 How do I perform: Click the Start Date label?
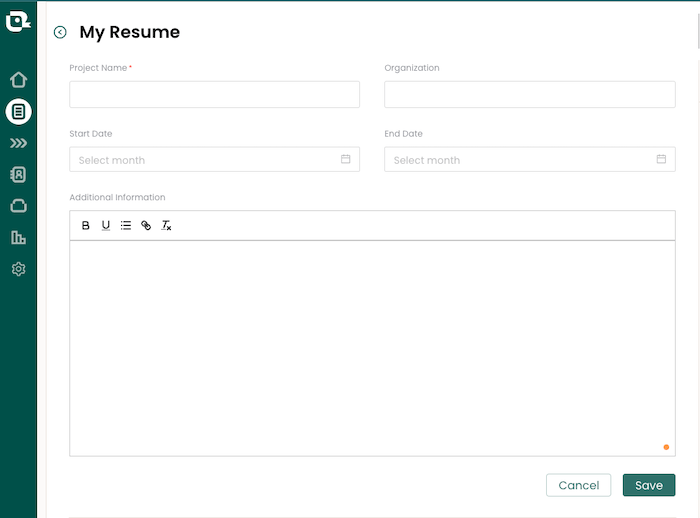pyautogui.click(x=91, y=134)
